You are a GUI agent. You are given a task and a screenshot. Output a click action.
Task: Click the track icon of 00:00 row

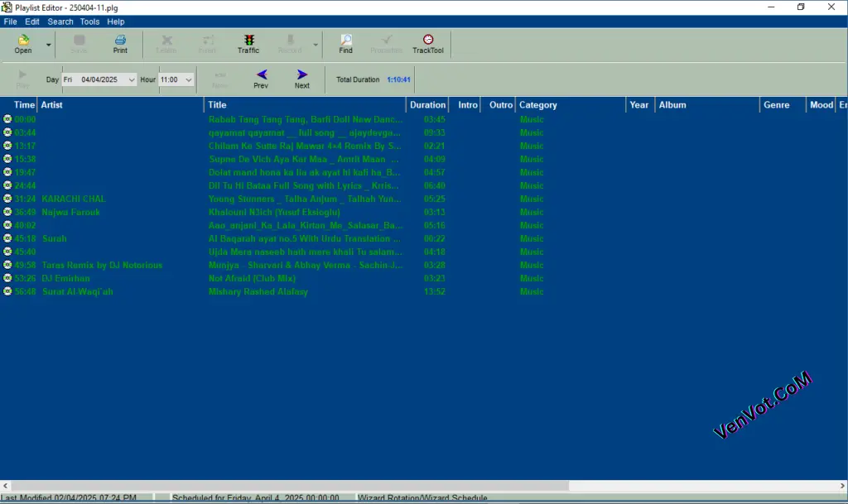pos(7,119)
